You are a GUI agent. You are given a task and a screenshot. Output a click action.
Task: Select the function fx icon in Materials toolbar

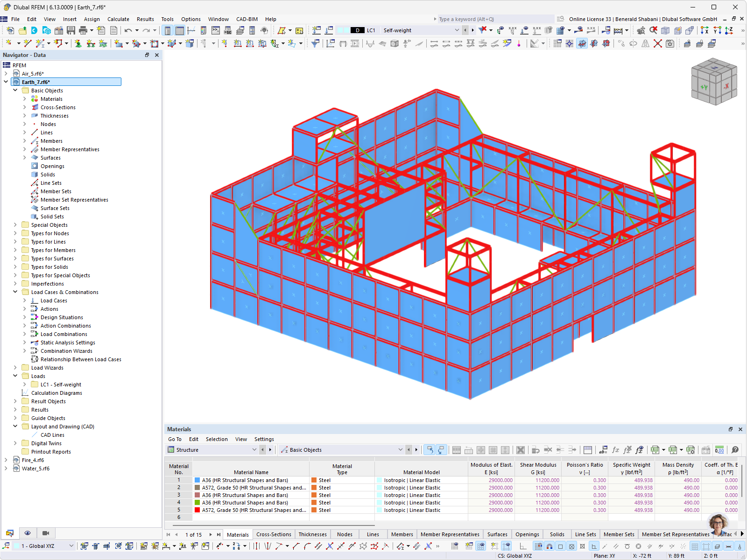(x=615, y=450)
